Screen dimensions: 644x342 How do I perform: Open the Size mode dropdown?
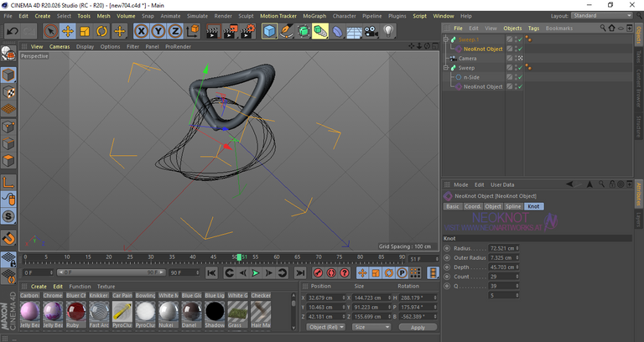click(371, 327)
